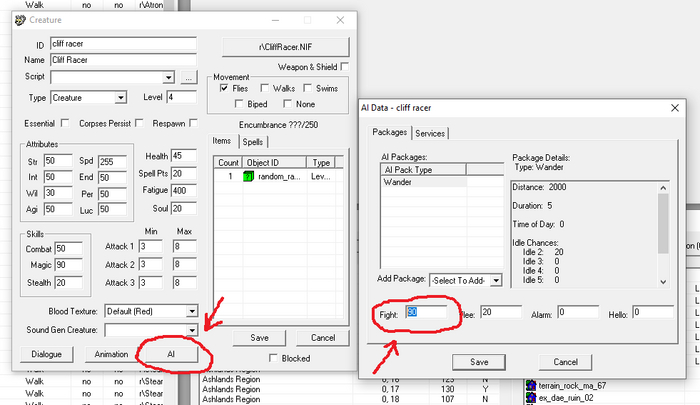
Task: Click the ID input field
Action: (x=124, y=44)
